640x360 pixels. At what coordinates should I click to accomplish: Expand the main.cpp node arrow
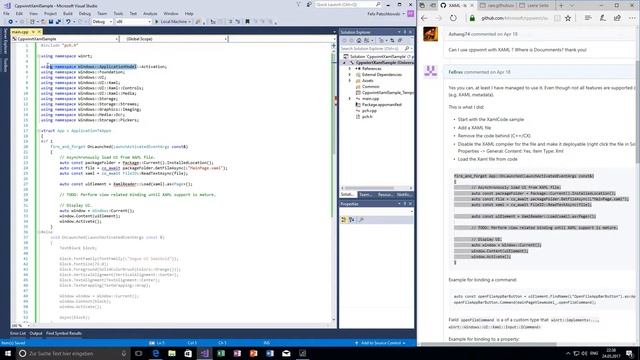pos(349,99)
